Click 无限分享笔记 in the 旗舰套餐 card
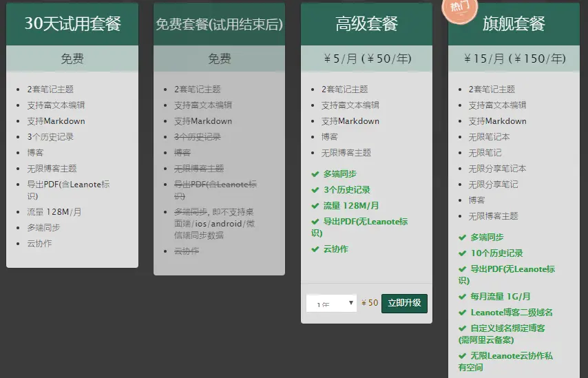This screenshot has height=378, width=588. [x=493, y=184]
